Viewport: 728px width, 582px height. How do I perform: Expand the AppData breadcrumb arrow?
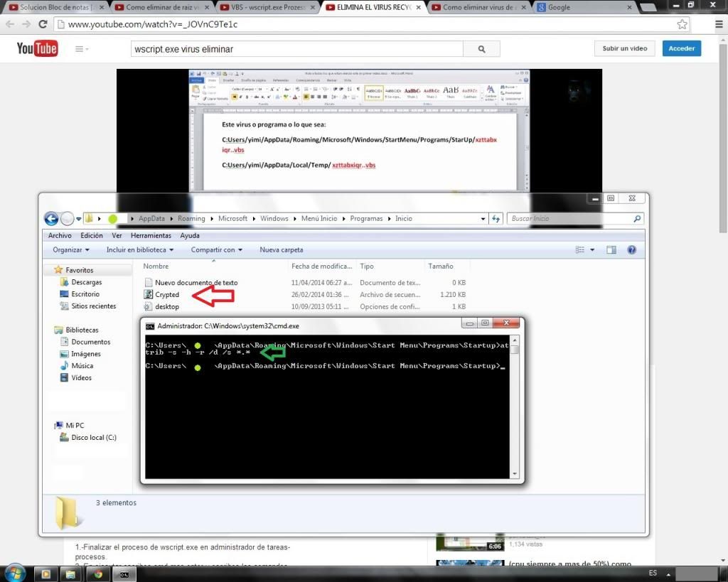(171, 219)
